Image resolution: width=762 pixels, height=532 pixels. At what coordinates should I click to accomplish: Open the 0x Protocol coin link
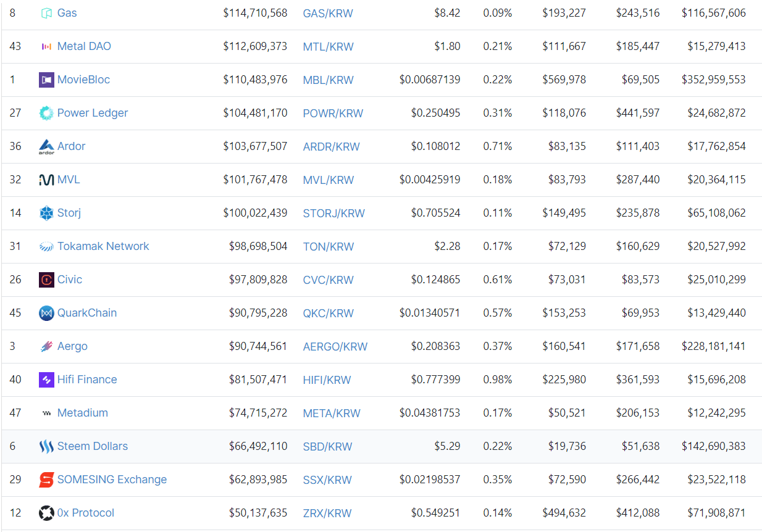coord(86,513)
